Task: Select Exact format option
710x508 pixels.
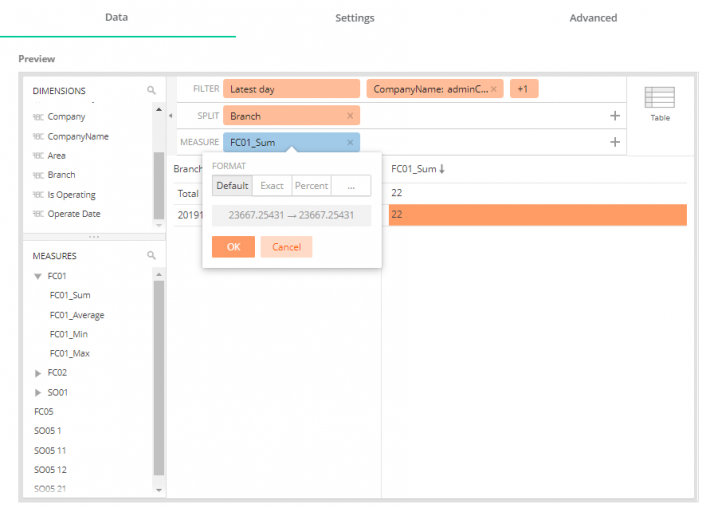Action: tap(272, 186)
